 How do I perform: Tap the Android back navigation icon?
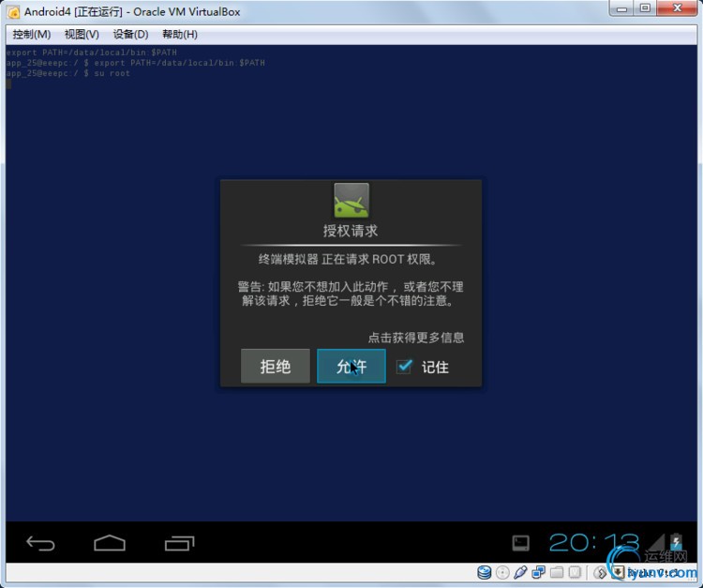(40, 543)
